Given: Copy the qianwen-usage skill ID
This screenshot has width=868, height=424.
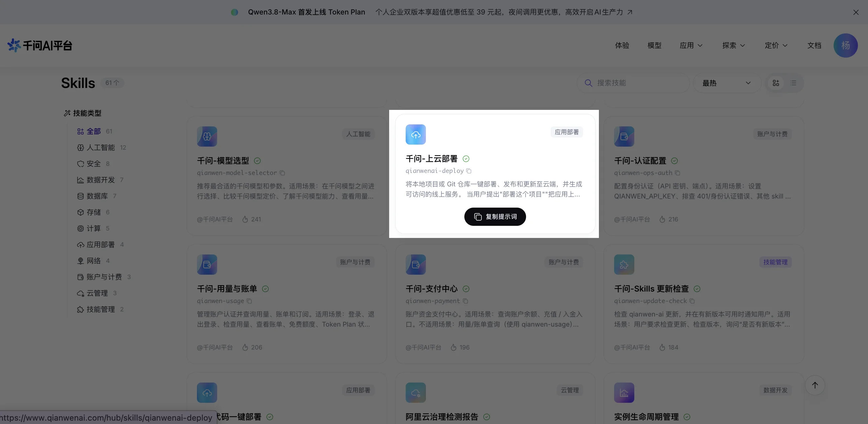Looking at the screenshot, I should (249, 301).
